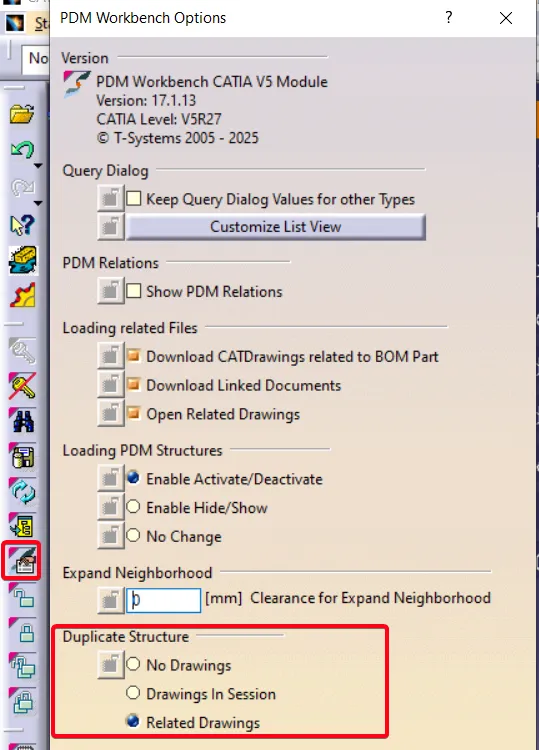Click the greyed-out Redo arrow icon
This screenshot has height=750, width=539.
[22, 188]
